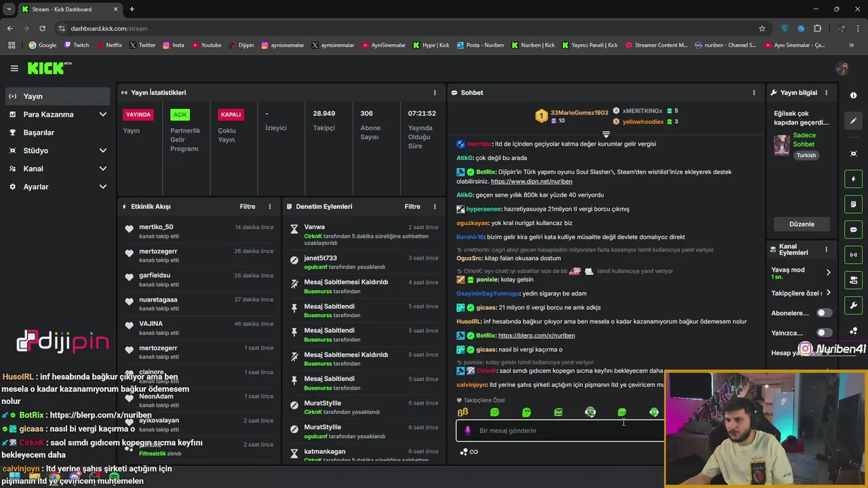
Task: Open the profile avatar menu at top right
Action: [x=843, y=68]
